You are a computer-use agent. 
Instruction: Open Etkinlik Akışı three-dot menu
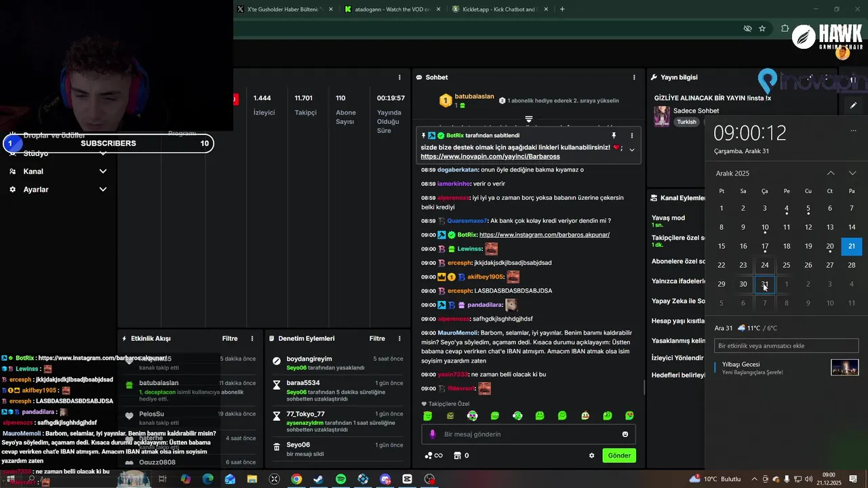[252, 338]
